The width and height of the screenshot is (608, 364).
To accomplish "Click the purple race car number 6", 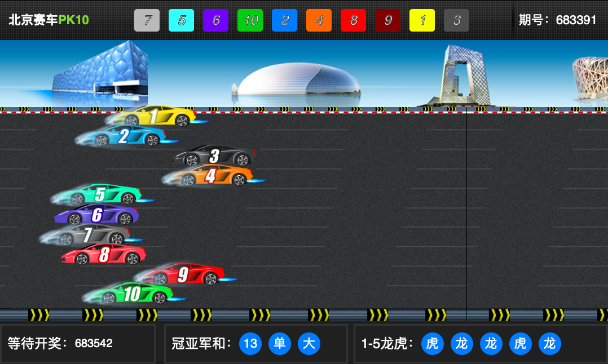I will [97, 214].
